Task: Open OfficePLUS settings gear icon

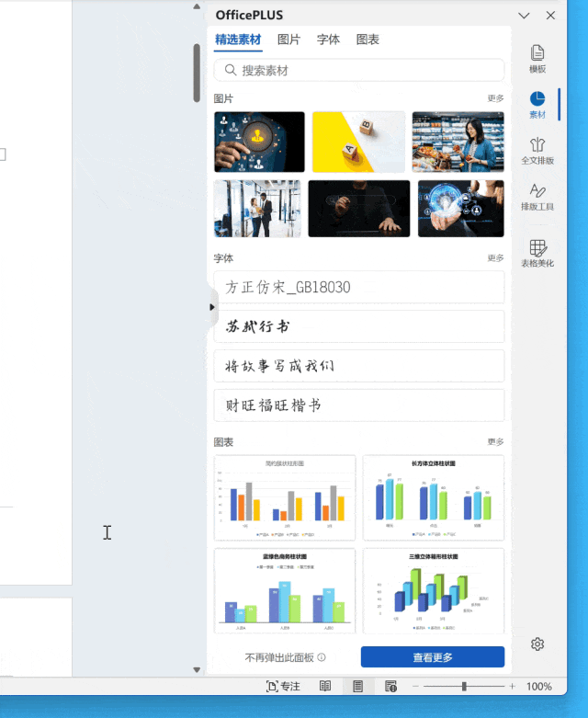Action: coord(537,644)
